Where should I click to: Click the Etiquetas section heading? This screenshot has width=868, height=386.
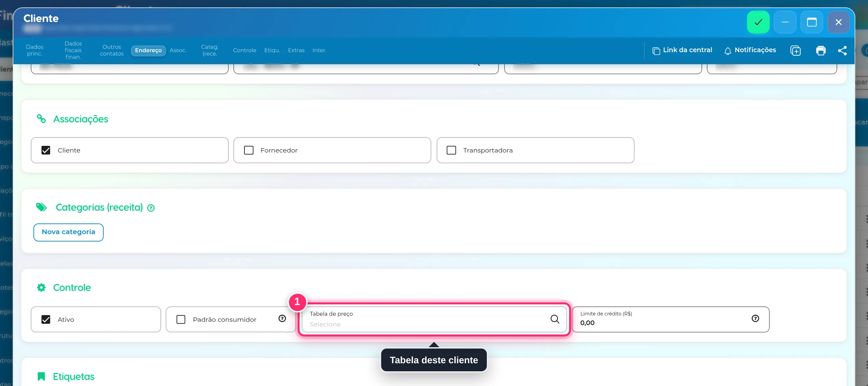coord(74,377)
